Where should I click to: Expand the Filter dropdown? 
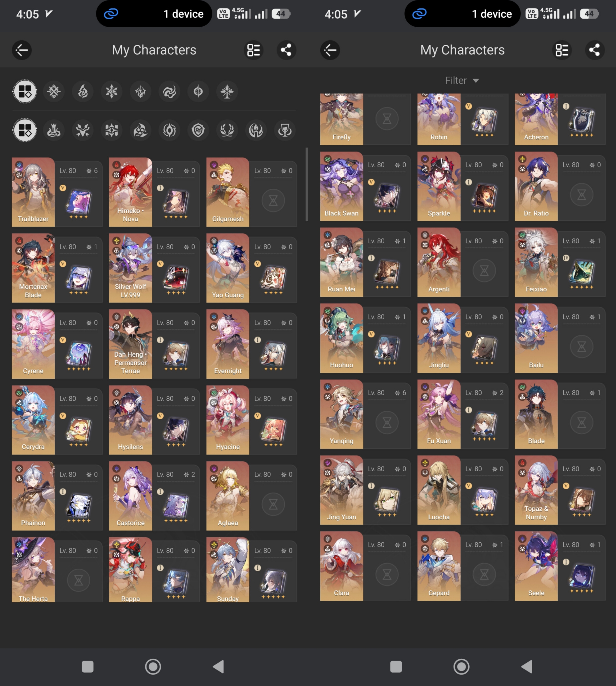point(462,81)
